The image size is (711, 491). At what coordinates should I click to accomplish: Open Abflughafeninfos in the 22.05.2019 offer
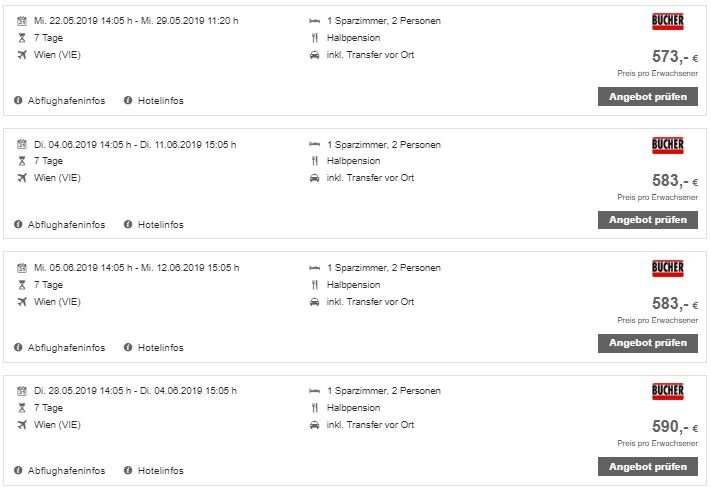(x=66, y=101)
